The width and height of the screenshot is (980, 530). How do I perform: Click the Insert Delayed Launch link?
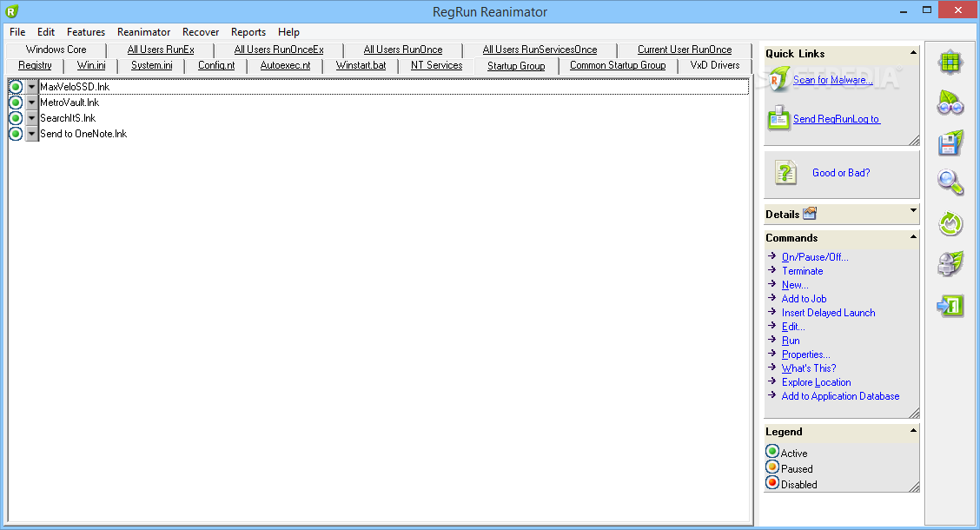pos(828,313)
